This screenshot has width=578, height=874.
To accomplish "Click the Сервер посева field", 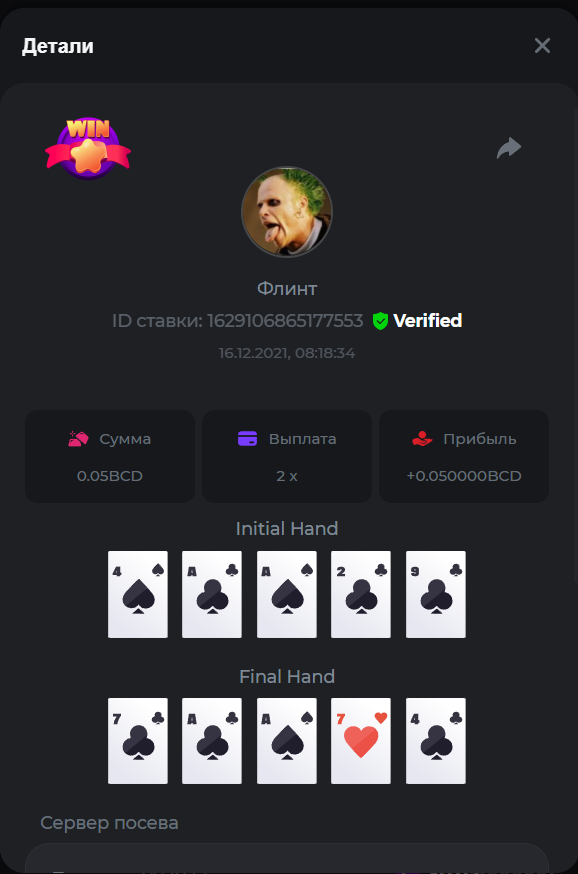I will (x=286, y=858).
